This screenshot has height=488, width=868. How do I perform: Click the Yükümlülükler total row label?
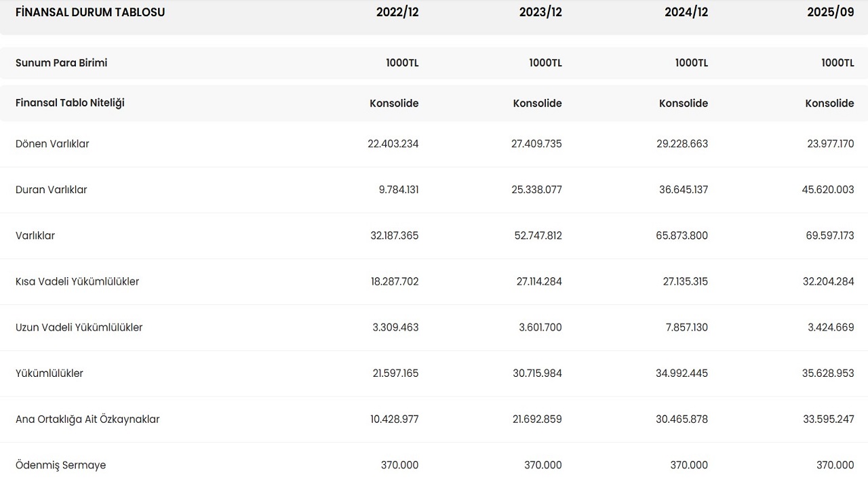point(50,373)
